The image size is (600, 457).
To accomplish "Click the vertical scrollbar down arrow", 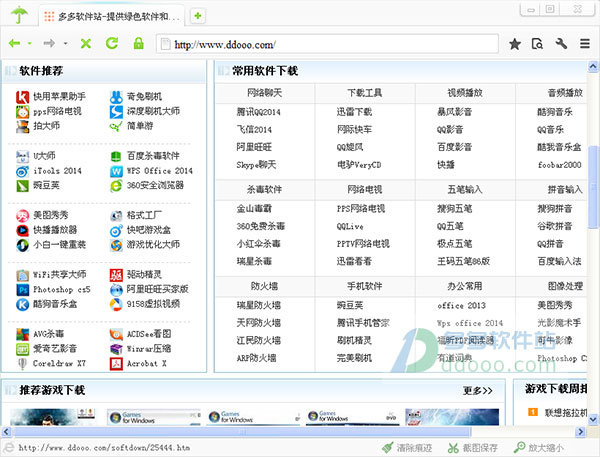I will (x=593, y=419).
